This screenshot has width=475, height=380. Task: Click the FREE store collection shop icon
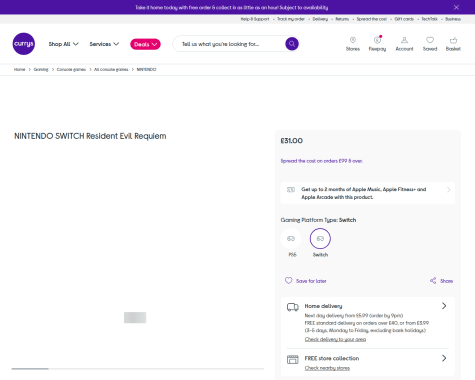pyautogui.click(x=293, y=359)
